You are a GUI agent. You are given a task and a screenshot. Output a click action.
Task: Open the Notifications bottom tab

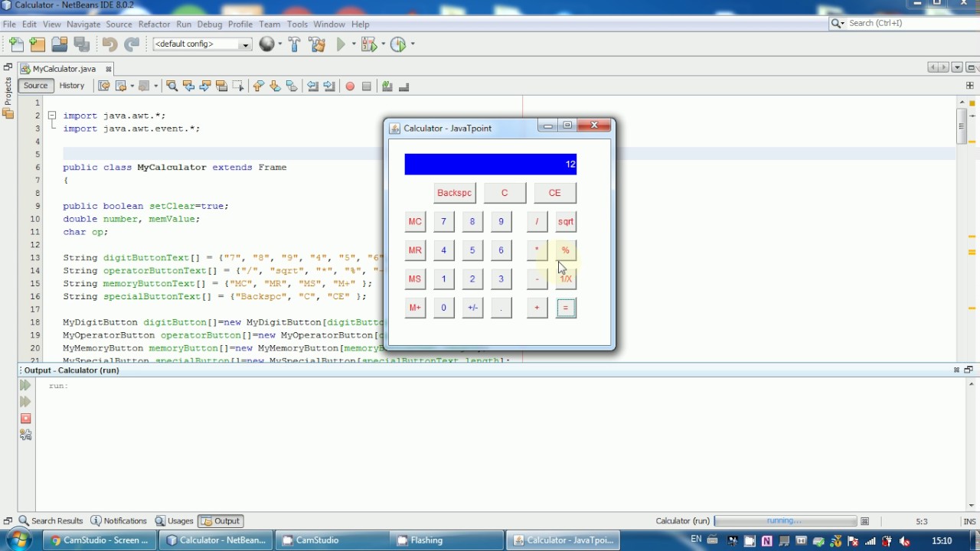pos(119,521)
